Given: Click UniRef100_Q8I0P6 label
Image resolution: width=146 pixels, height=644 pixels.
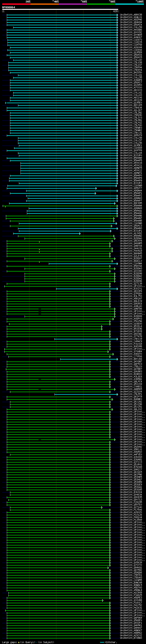Looking at the screenshot, I should pyautogui.click(x=131, y=291).
